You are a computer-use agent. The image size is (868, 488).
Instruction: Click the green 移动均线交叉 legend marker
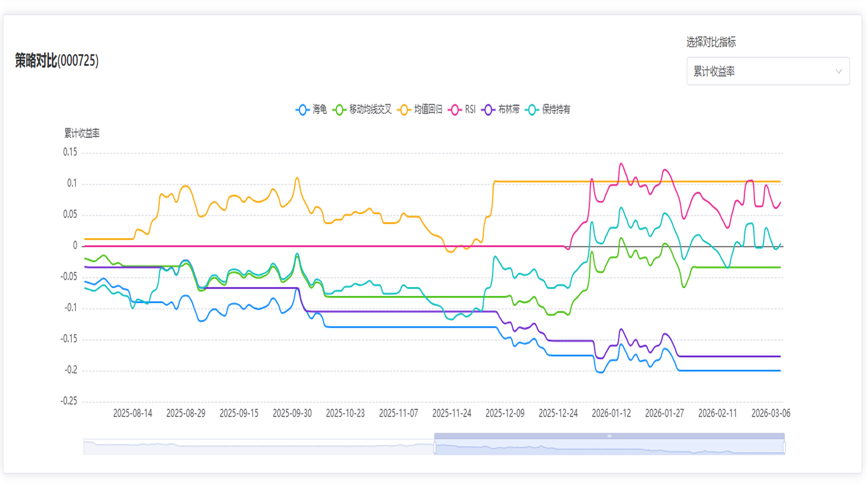click(x=339, y=110)
